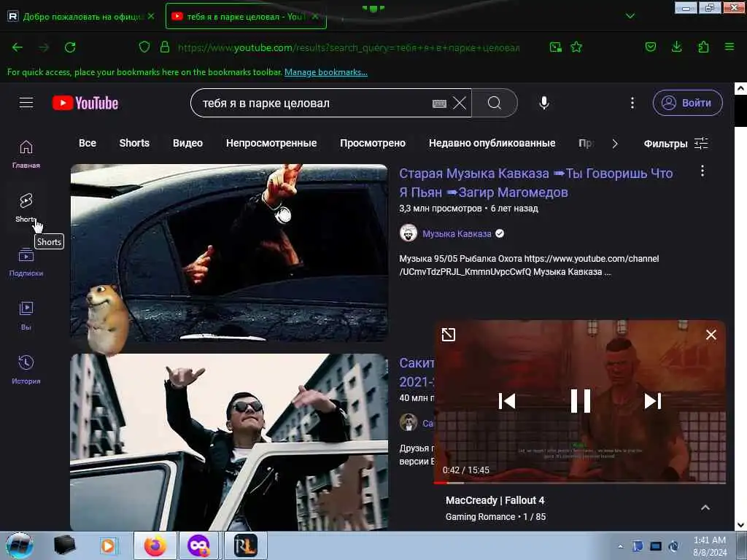Switch to the Добро пожаловать browser tab

[x=82, y=16]
